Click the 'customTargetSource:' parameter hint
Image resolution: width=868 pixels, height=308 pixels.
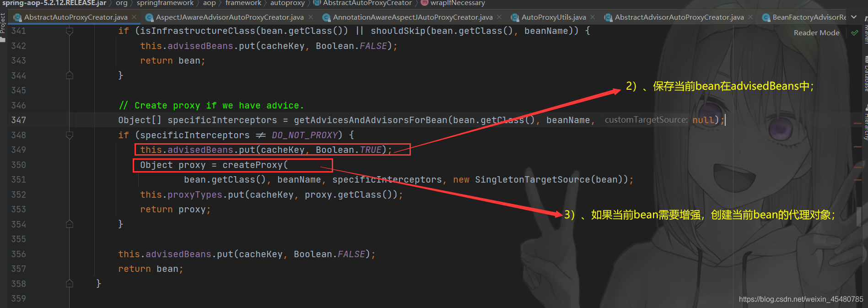click(646, 120)
